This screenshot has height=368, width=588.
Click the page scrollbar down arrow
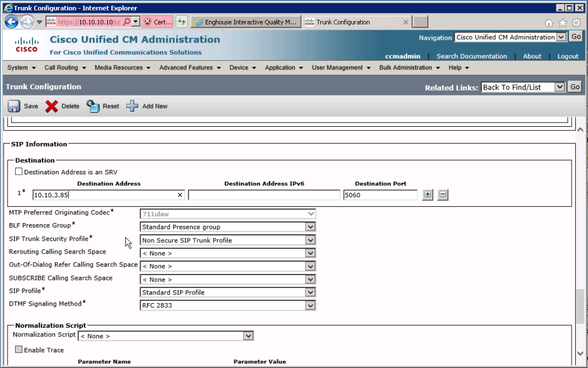click(580, 353)
